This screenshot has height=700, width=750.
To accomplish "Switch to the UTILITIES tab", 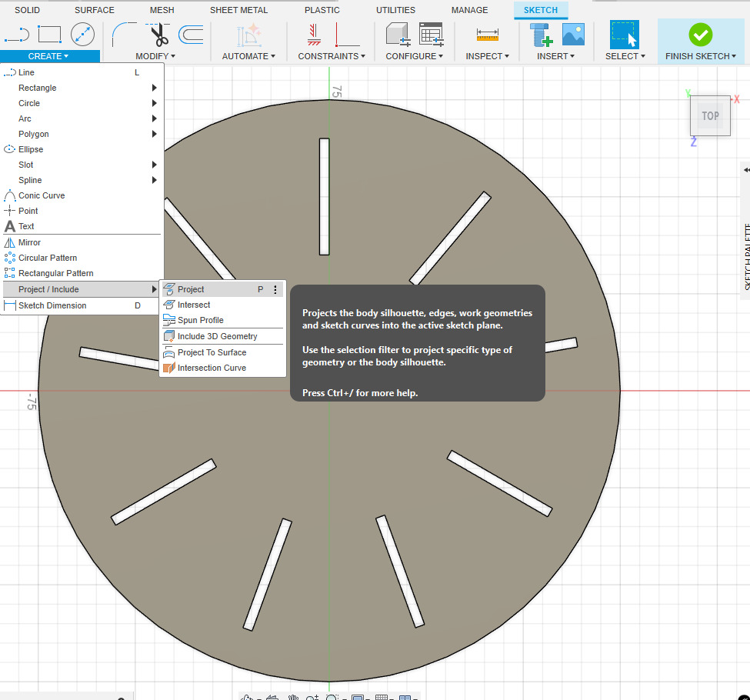I will coord(395,10).
